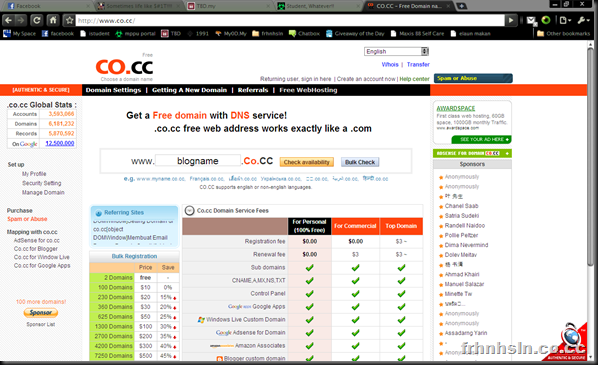Screen dimensions: 598x365
Task: Click Returning user, sign in here
Action: click(x=296, y=79)
